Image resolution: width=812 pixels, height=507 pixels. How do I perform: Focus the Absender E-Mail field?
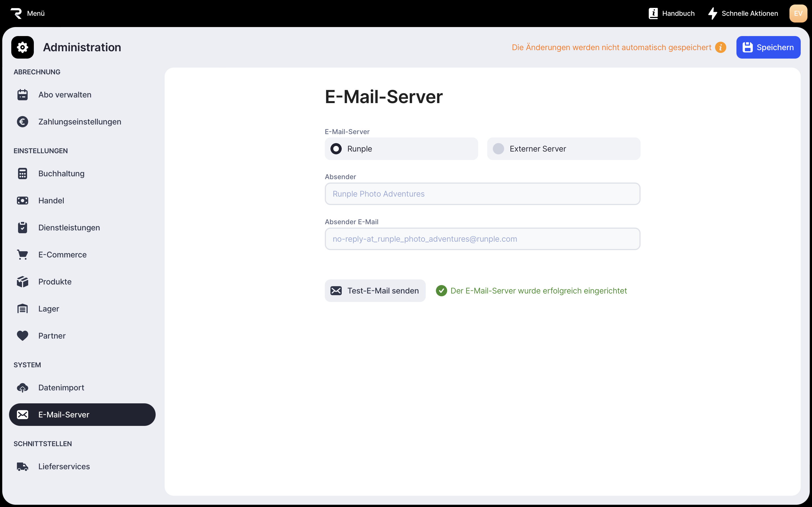(482, 239)
